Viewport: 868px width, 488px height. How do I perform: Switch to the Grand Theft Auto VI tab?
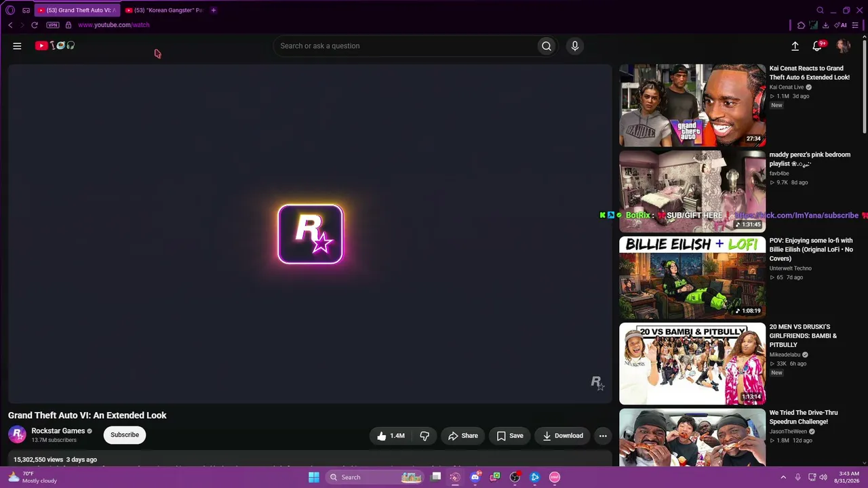(77, 10)
